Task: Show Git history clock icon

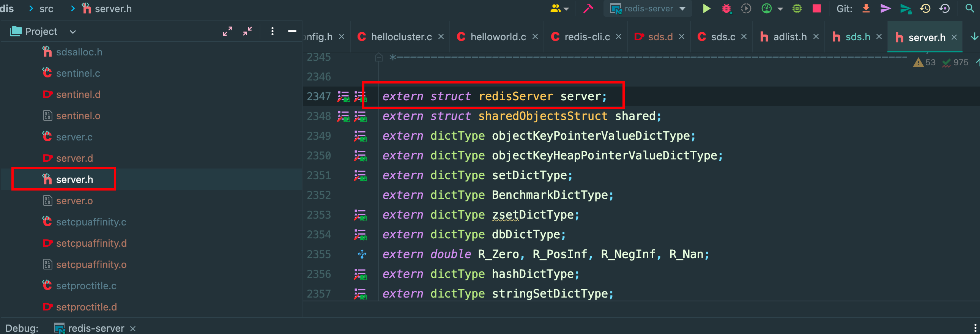Action: [x=925, y=8]
